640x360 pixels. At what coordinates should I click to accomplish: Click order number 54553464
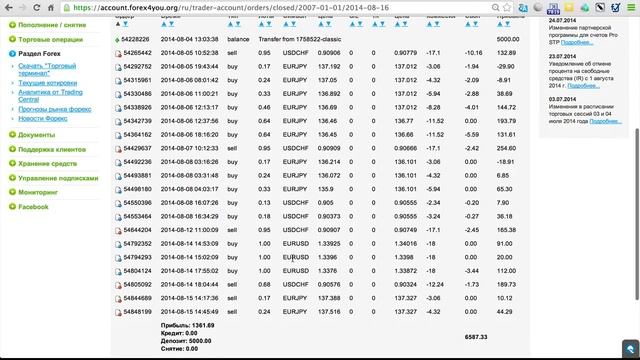click(x=138, y=216)
